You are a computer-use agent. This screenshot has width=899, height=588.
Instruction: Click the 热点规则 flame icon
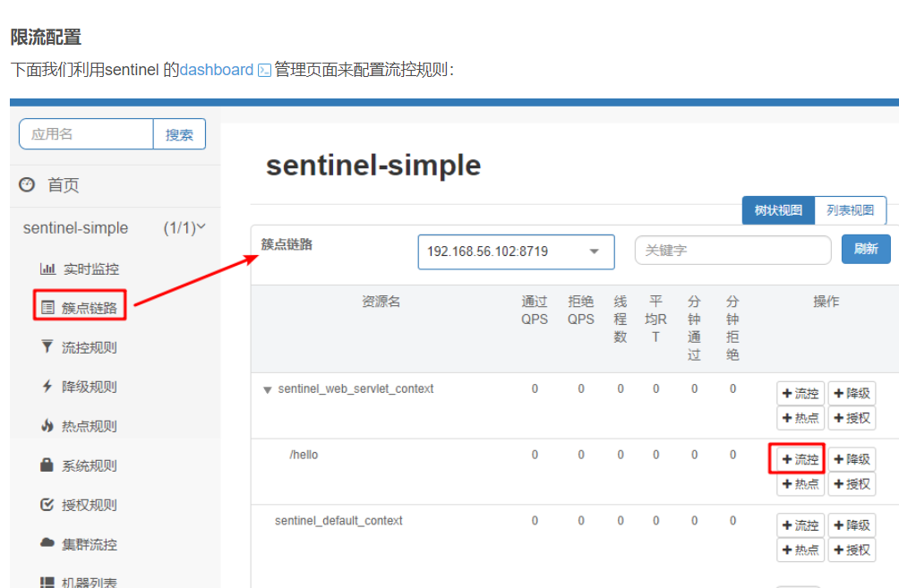tap(47, 425)
